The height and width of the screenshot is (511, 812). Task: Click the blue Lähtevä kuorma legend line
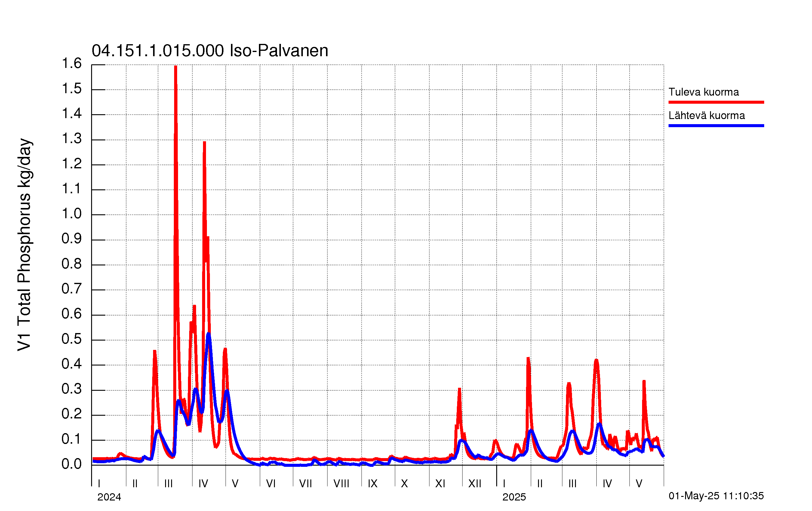click(x=716, y=126)
